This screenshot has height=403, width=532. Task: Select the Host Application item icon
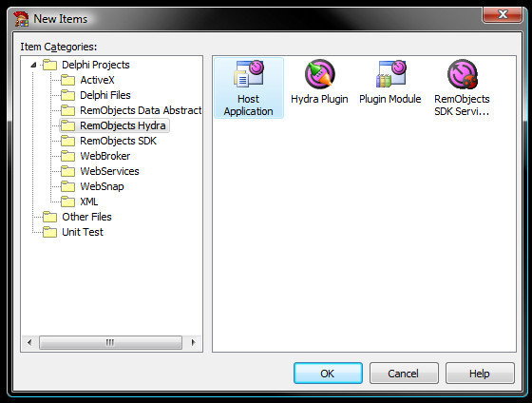coord(249,74)
